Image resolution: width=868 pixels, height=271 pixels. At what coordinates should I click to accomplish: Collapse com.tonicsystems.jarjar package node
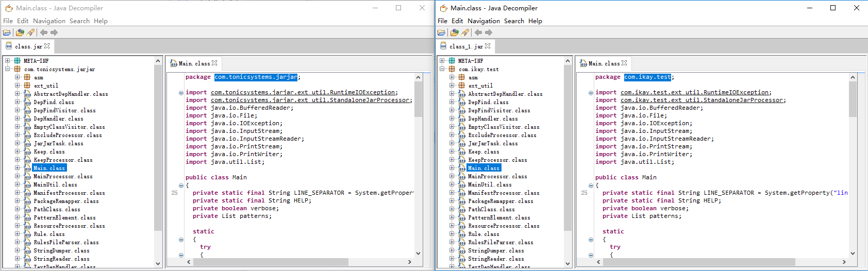[x=8, y=69]
